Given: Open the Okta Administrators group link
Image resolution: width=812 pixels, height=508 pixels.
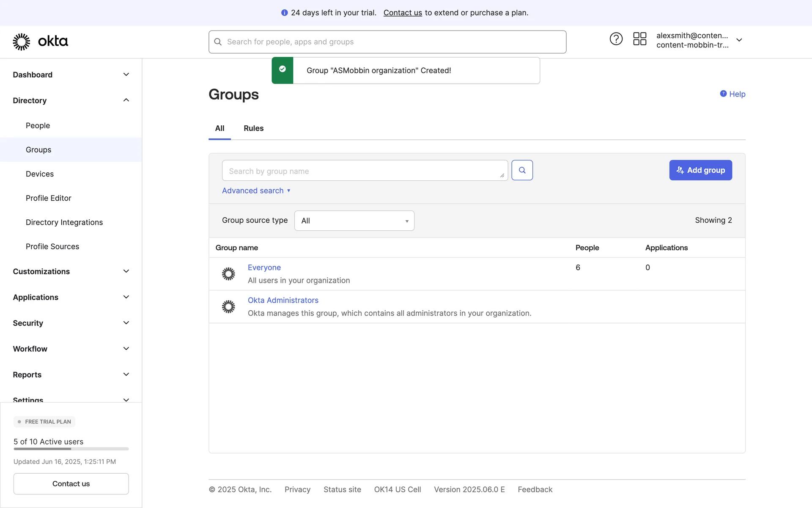Looking at the screenshot, I should coord(283,300).
